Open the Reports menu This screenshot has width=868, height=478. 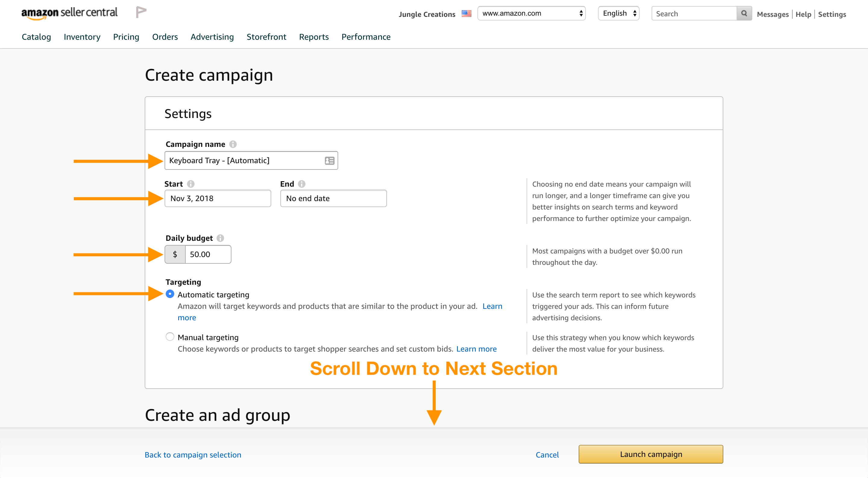[x=314, y=37]
